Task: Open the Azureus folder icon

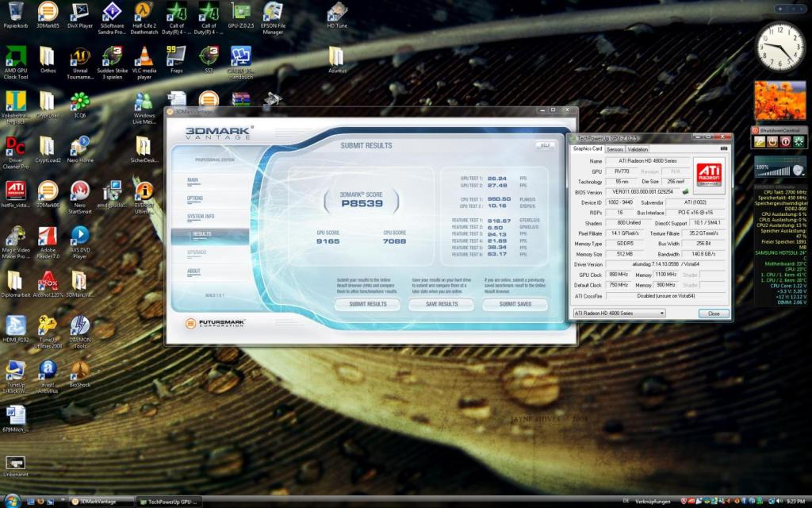Action: point(337,60)
